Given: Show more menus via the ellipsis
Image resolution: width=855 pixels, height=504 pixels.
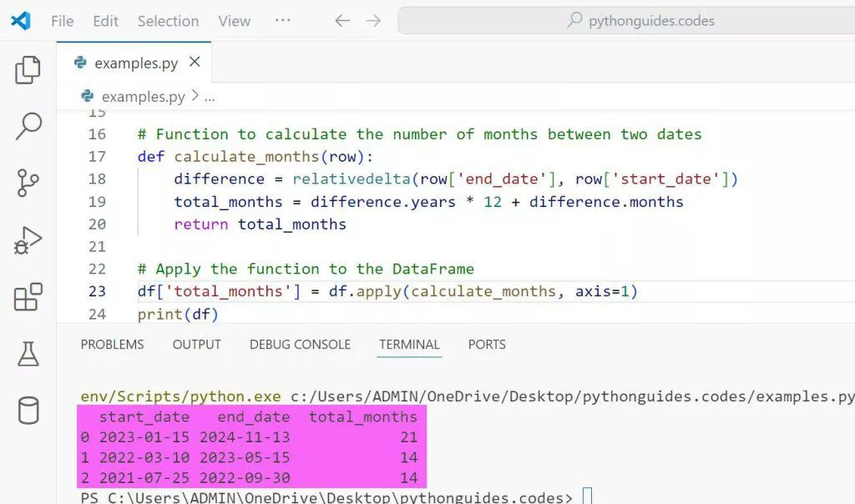Looking at the screenshot, I should [283, 21].
